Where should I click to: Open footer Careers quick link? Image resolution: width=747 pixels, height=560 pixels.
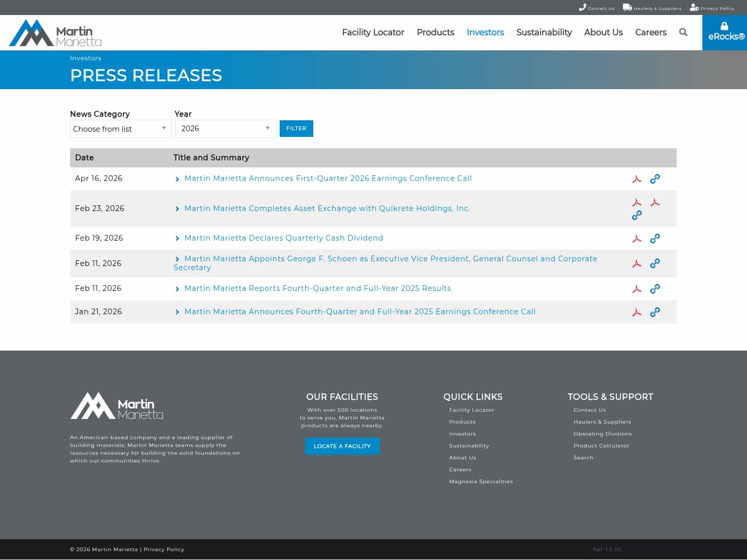tap(460, 470)
